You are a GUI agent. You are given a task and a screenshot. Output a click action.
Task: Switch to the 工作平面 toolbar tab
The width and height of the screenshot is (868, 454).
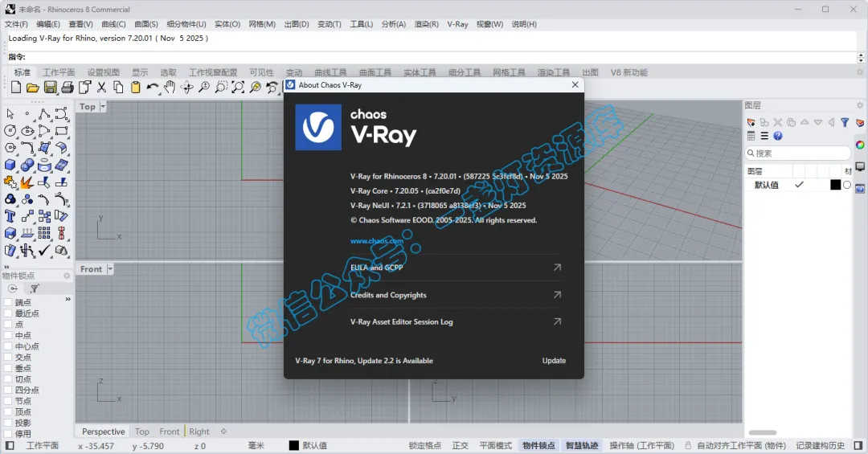click(59, 72)
